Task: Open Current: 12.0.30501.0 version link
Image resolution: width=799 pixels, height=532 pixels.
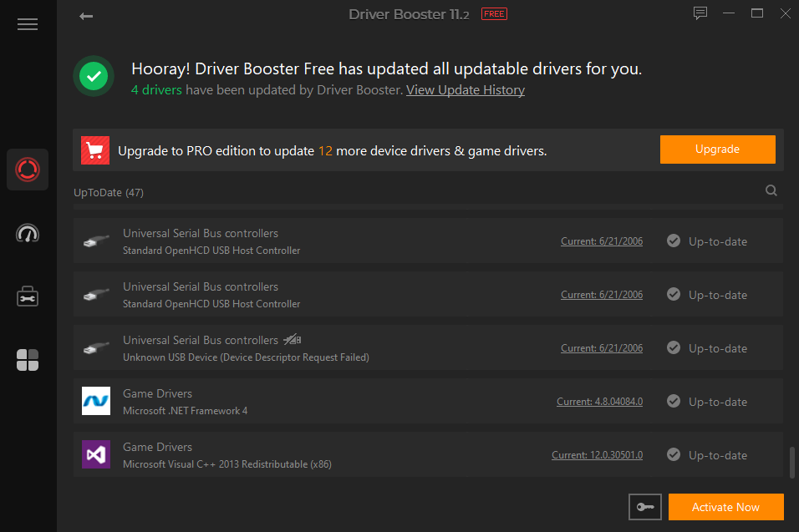Action: (598, 455)
